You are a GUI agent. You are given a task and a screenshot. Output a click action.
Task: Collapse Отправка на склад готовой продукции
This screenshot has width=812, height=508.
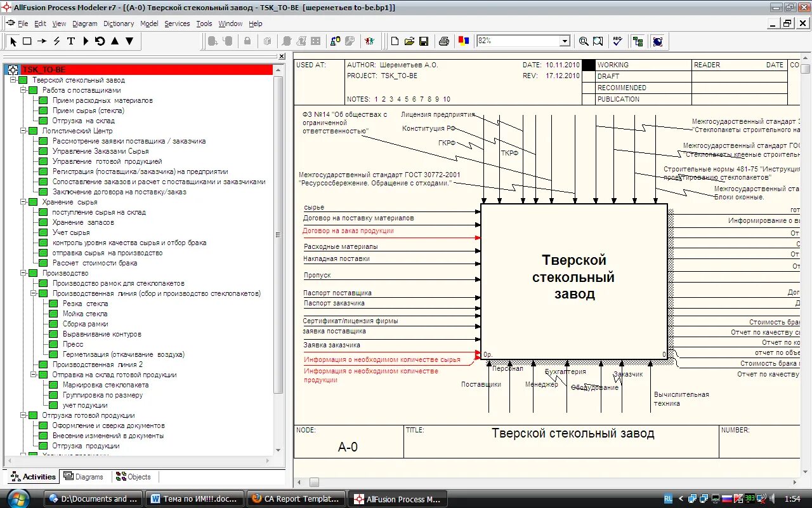[34, 375]
